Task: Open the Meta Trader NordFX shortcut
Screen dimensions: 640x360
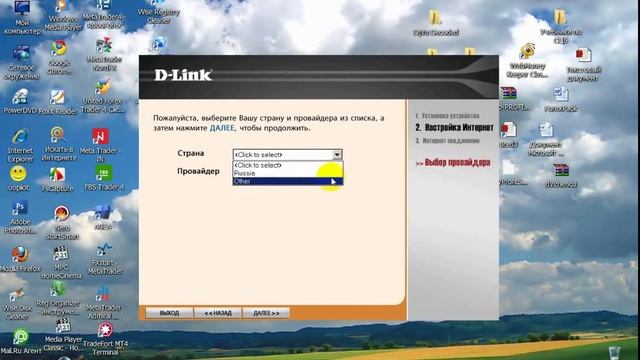Action: click(104, 54)
